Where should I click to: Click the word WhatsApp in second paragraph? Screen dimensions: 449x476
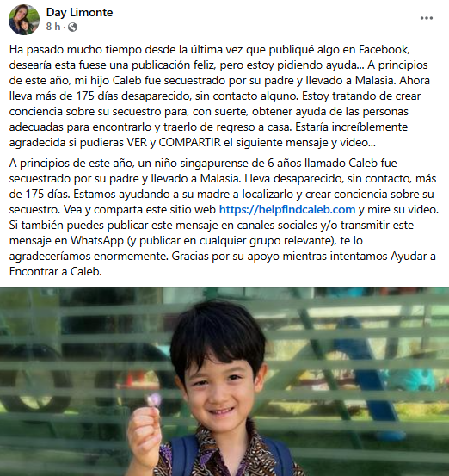click(97, 241)
